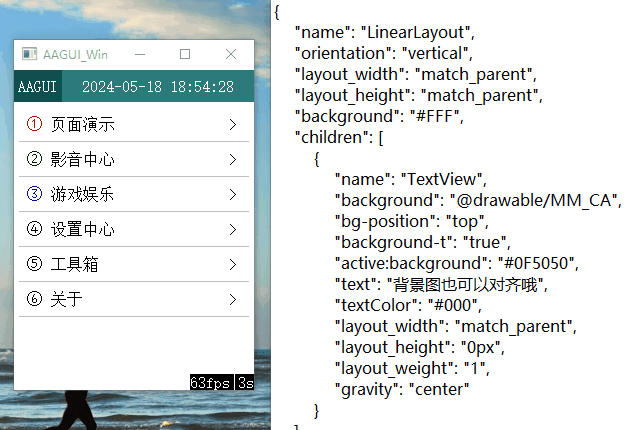Viewport: 630px width, 430px height.
Task: Open the 游戏娱乐 menu entry
Action: [x=134, y=194]
